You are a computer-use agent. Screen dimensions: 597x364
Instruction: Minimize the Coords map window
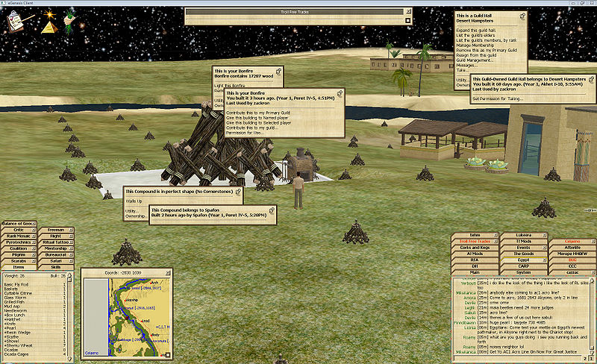tap(169, 273)
